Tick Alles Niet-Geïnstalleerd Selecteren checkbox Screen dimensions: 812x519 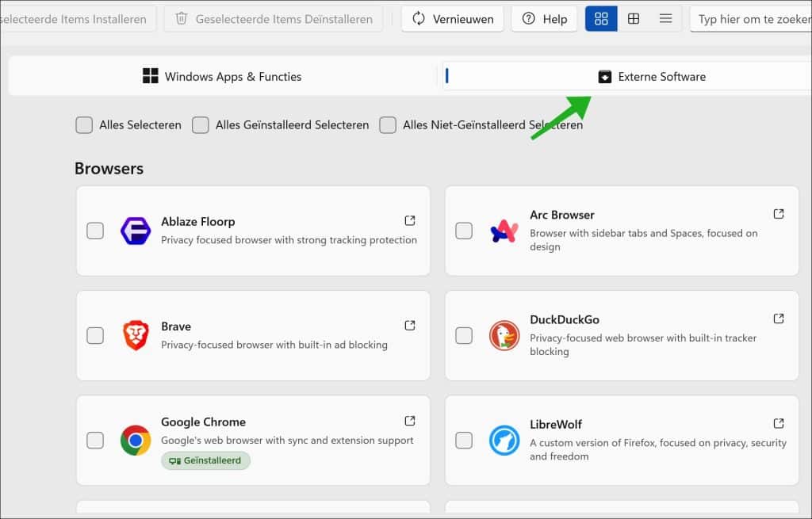pyautogui.click(x=388, y=124)
